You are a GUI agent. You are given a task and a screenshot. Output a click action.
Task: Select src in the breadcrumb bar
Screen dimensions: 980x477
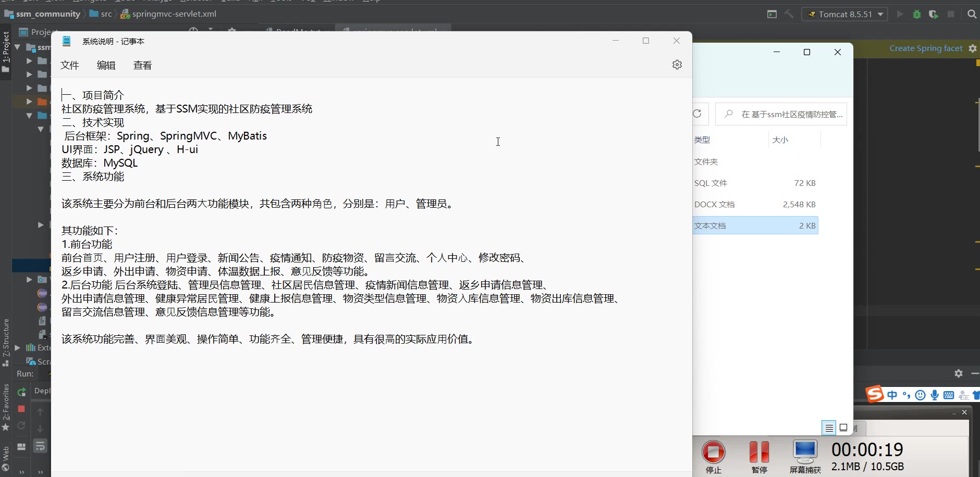[101, 14]
